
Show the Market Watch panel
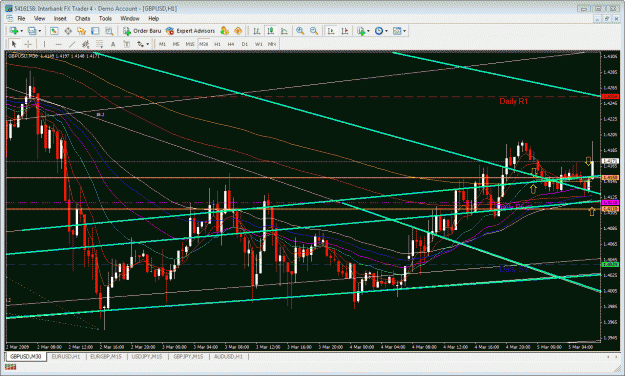tap(54, 31)
